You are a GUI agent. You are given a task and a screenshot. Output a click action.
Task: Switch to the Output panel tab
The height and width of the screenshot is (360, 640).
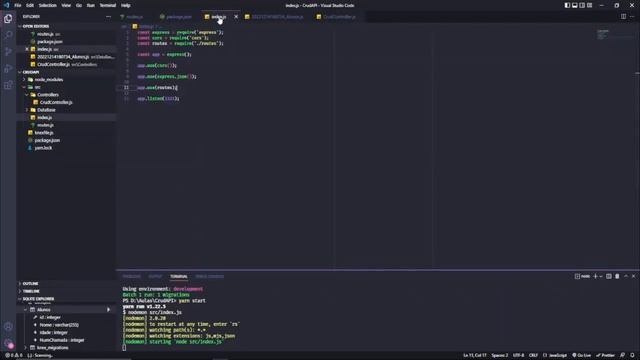click(155, 276)
